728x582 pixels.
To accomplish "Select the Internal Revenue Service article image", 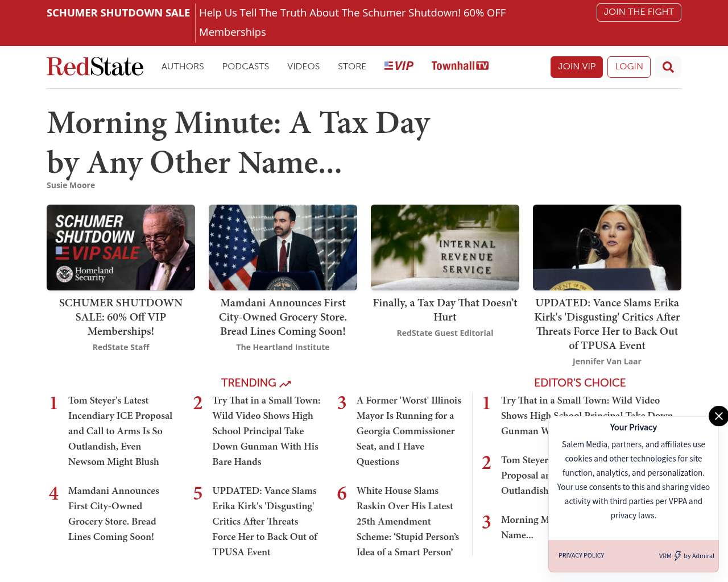I will tap(445, 247).
